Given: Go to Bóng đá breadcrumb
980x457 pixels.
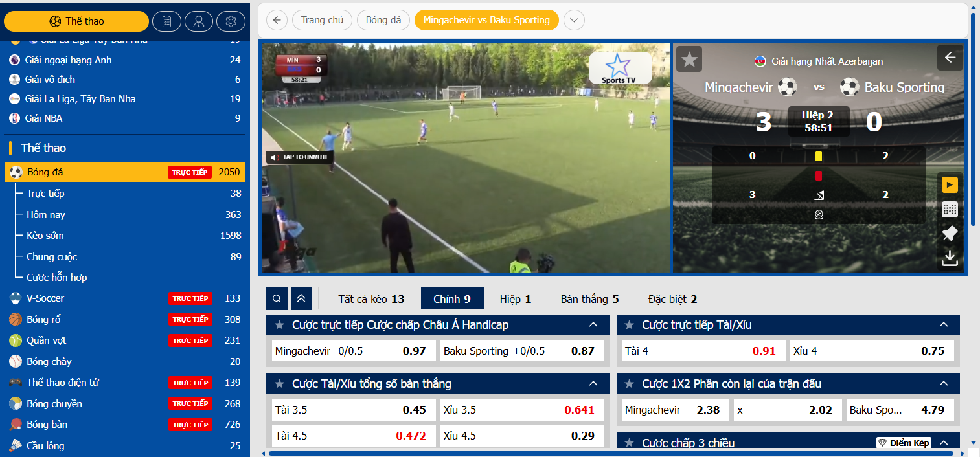Looking at the screenshot, I should point(383,20).
